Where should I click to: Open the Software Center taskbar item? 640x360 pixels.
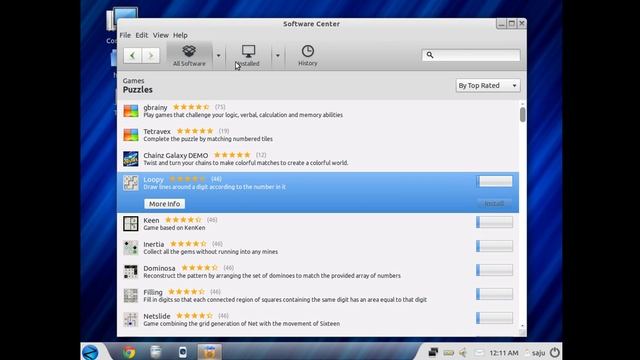click(209, 352)
